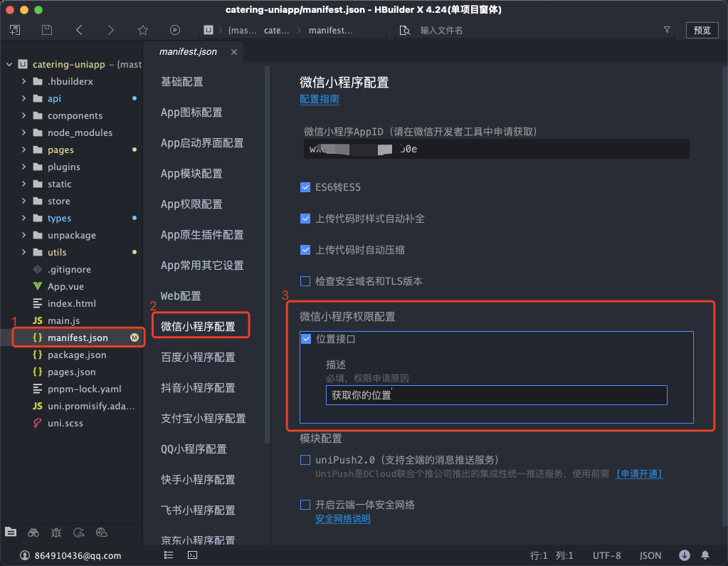Close the manifest.json tab
The height and width of the screenshot is (566, 728).
pyautogui.click(x=234, y=52)
